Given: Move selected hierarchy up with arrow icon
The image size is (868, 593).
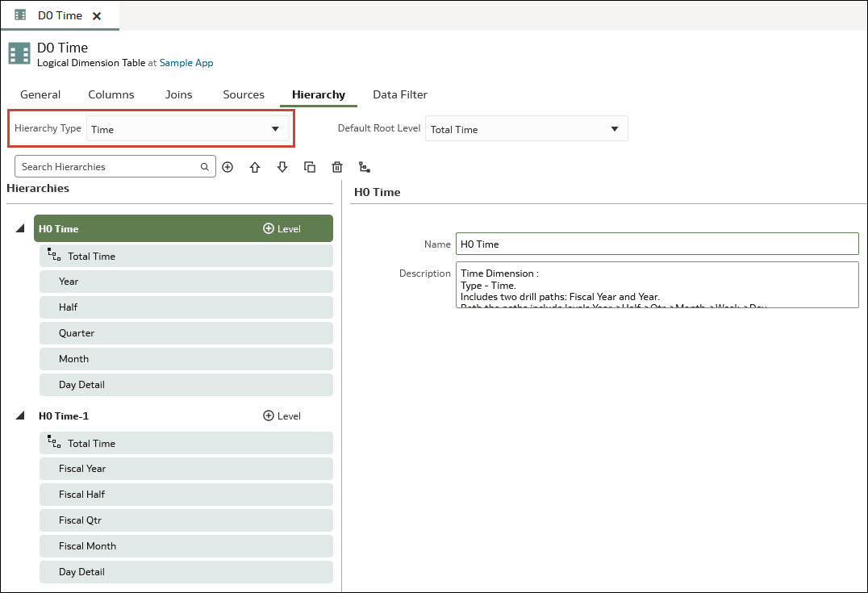Looking at the screenshot, I should (x=255, y=167).
